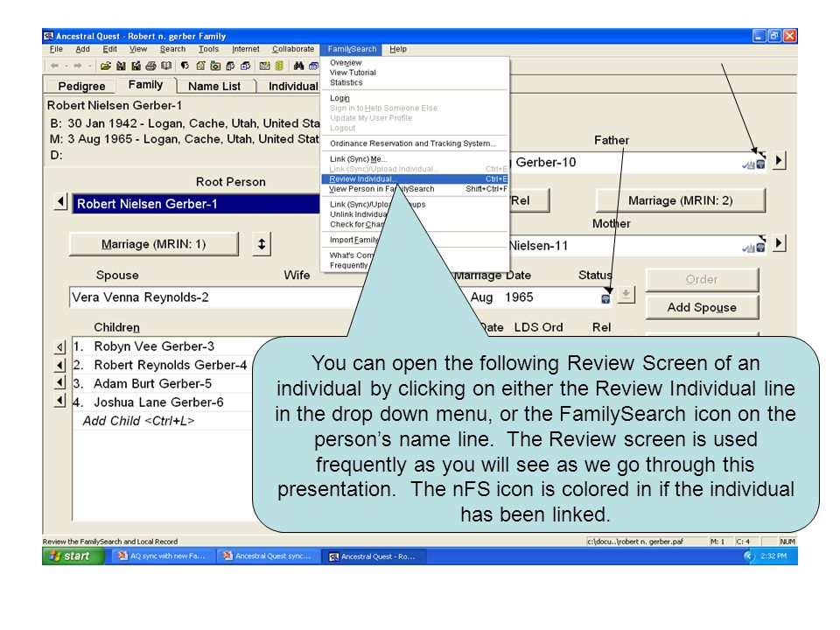840x630 pixels.
Task: Select Robert Nielsen Gerber-1 root person field
Action: click(x=196, y=204)
